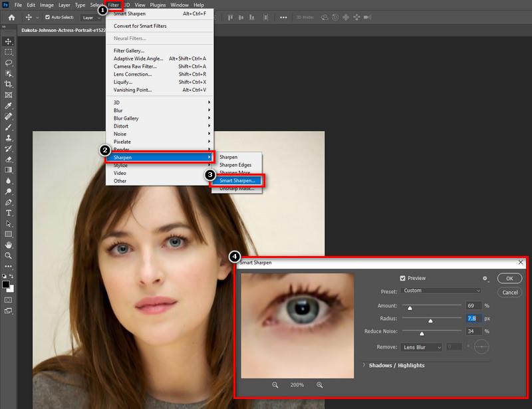Click the Radius value field
This screenshot has height=409, width=532.
[x=474, y=319]
